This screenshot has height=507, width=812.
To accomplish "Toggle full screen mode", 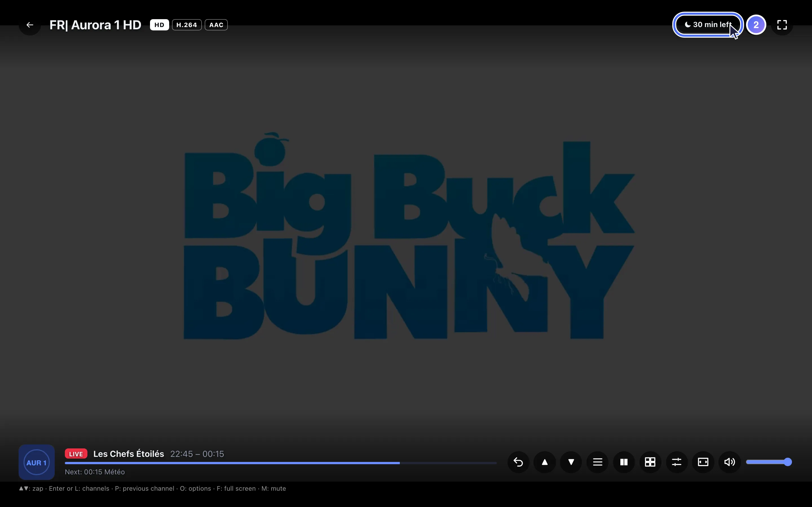I will click(782, 25).
